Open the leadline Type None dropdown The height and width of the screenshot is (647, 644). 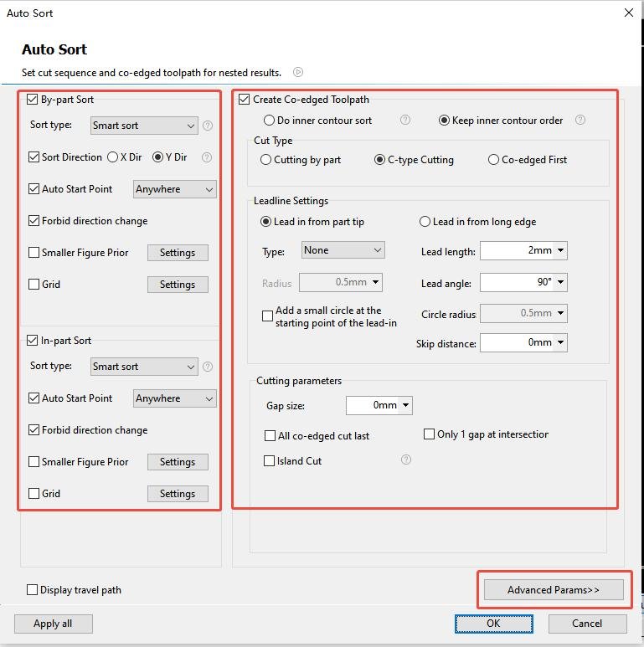click(x=343, y=250)
